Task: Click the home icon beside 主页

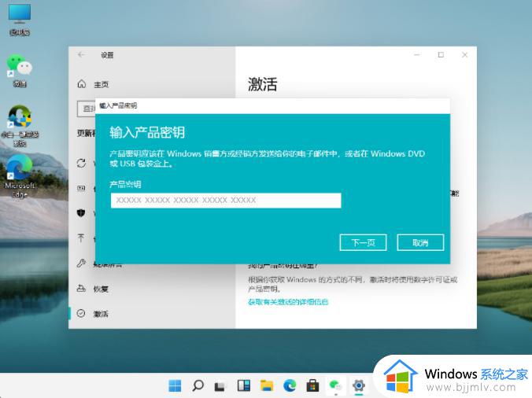Action: point(82,83)
